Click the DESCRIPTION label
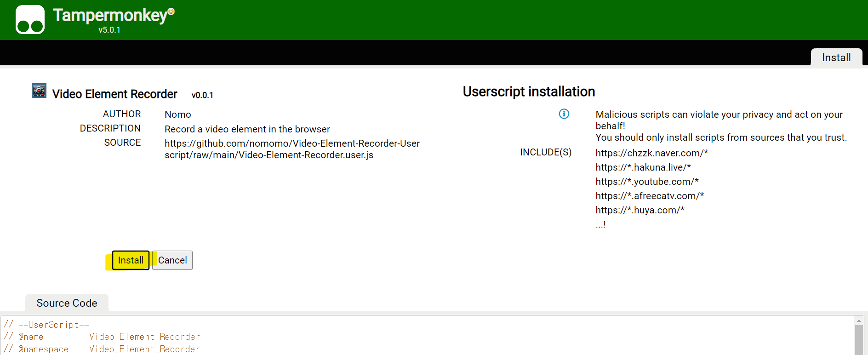 click(x=110, y=128)
